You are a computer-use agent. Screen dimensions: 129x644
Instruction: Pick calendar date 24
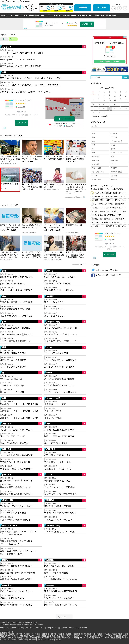109,108
